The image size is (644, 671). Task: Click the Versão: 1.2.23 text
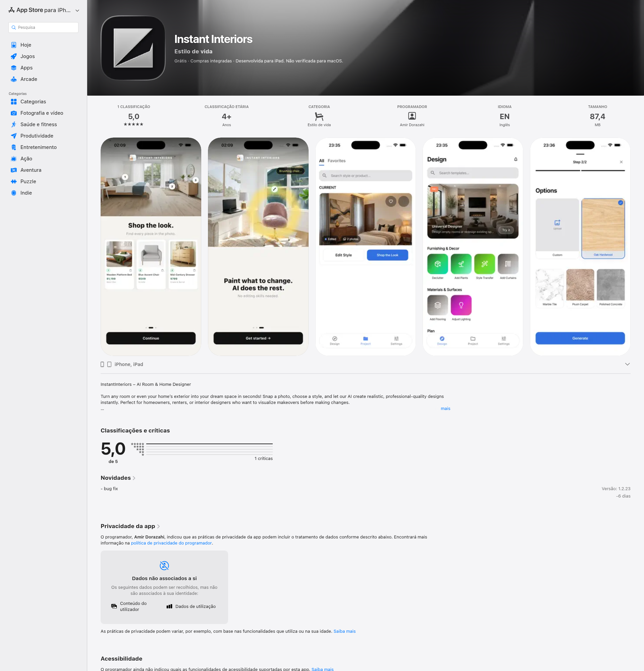616,488
